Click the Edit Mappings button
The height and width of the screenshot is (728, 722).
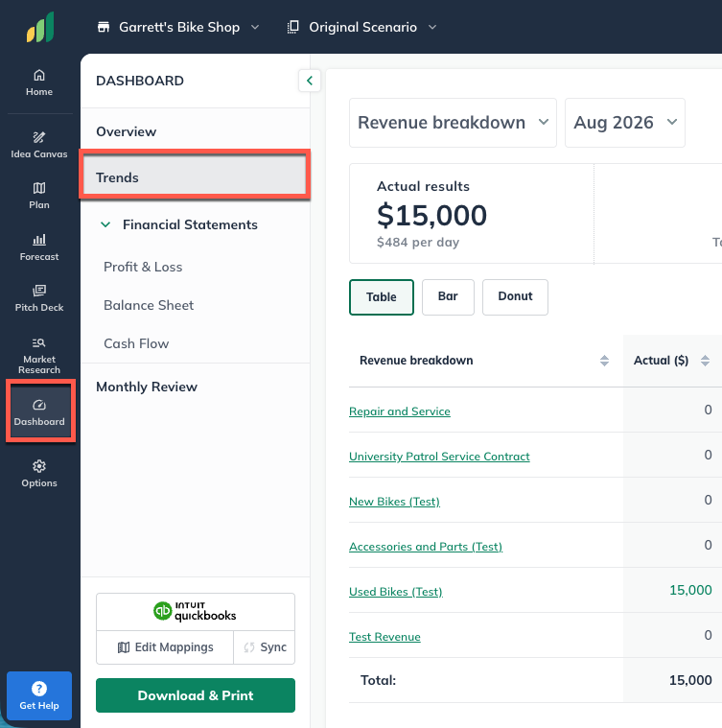click(165, 647)
